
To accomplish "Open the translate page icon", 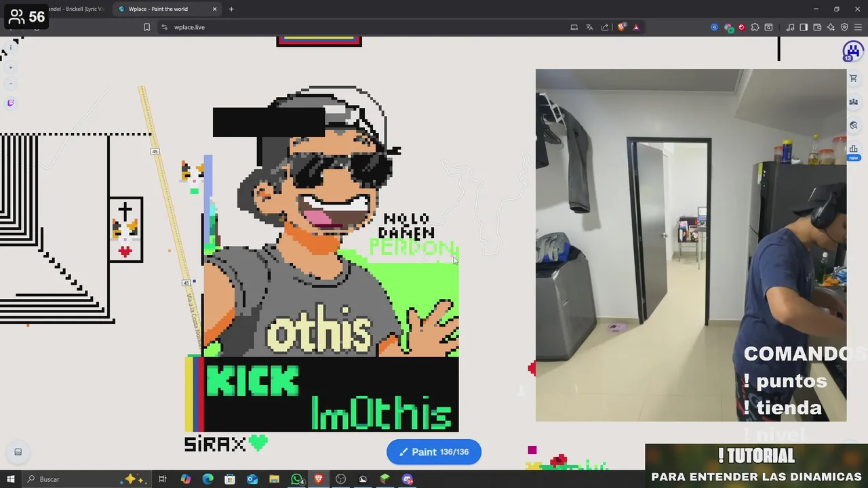I will click(x=589, y=27).
